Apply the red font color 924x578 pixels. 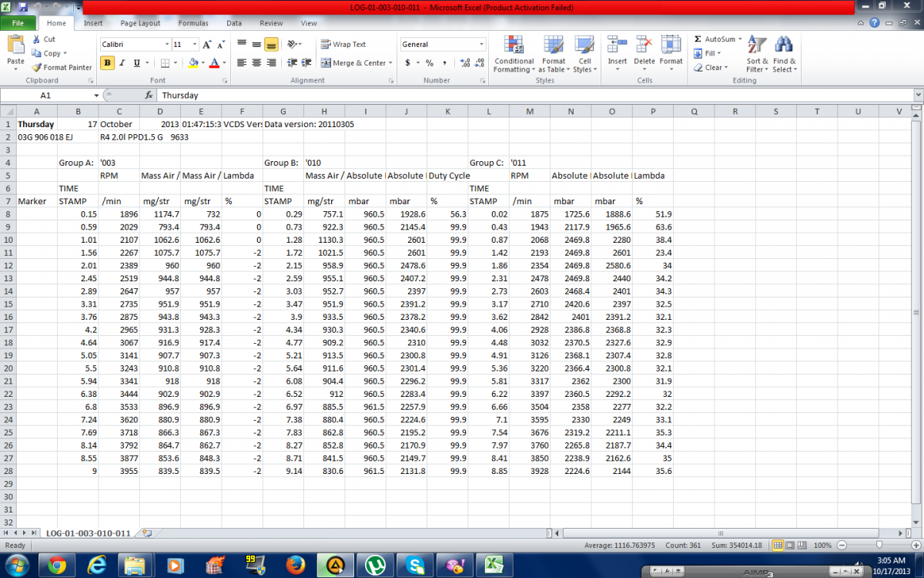click(214, 63)
